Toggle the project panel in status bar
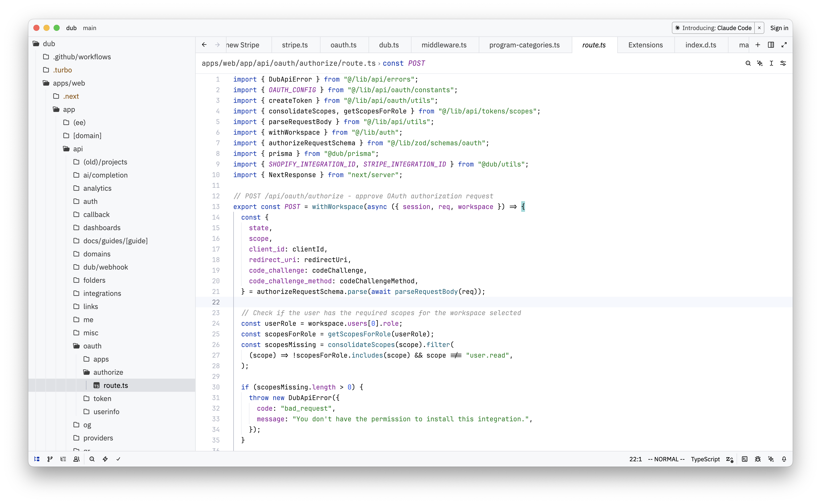The image size is (821, 504). (37, 459)
